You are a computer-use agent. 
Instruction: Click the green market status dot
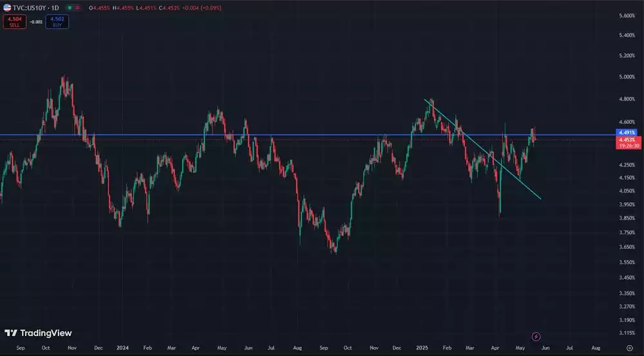[x=70, y=8]
